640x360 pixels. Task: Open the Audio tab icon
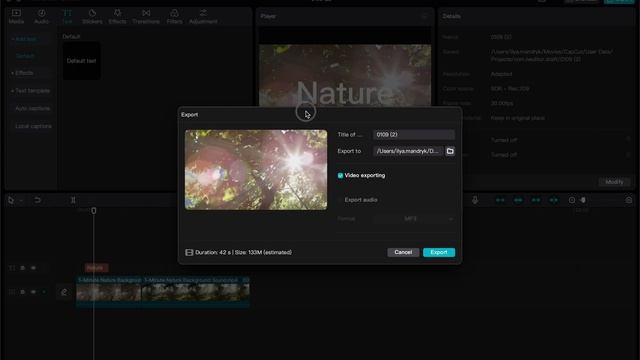click(41, 13)
